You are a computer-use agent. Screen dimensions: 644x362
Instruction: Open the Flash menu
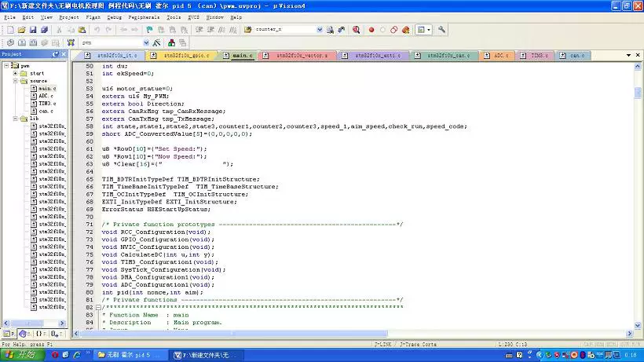click(x=93, y=17)
